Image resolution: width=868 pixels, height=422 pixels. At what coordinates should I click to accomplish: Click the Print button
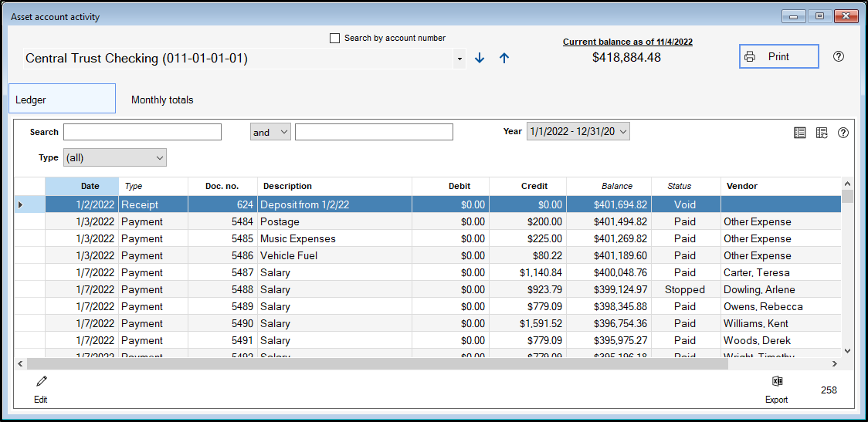coord(778,56)
